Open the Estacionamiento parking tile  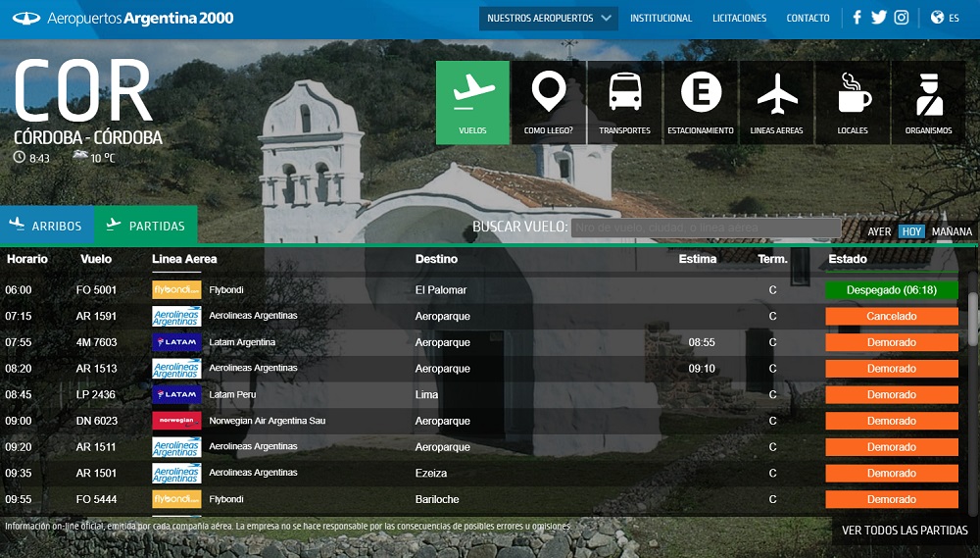coord(701,103)
